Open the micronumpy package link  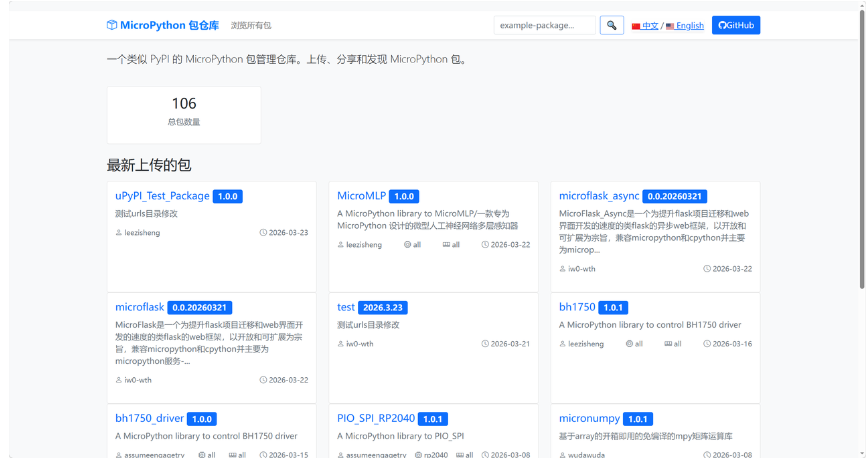(x=589, y=419)
